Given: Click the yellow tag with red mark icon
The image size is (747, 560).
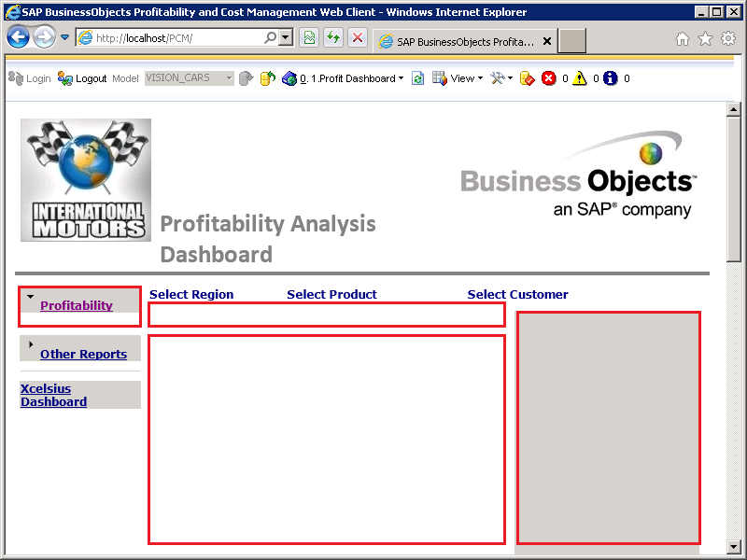Looking at the screenshot, I should [527, 78].
